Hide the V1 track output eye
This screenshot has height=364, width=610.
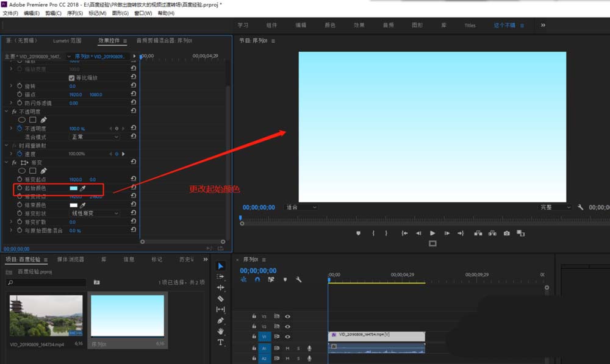pyautogui.click(x=287, y=337)
